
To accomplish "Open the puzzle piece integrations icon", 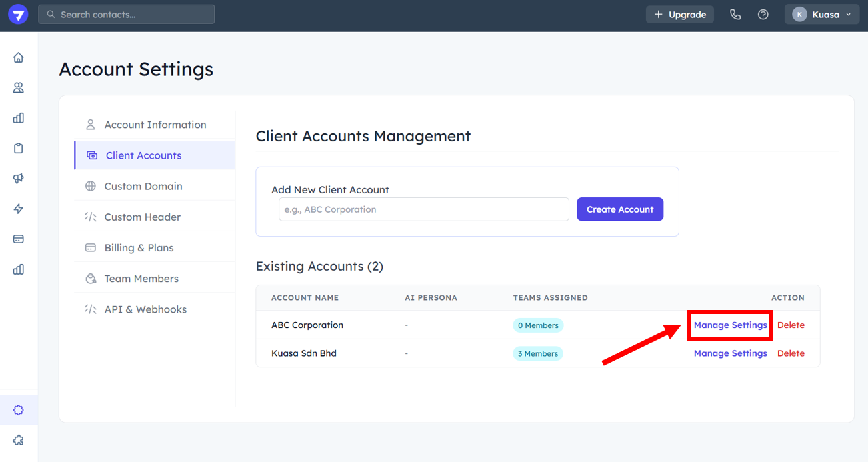I will pyautogui.click(x=19, y=440).
